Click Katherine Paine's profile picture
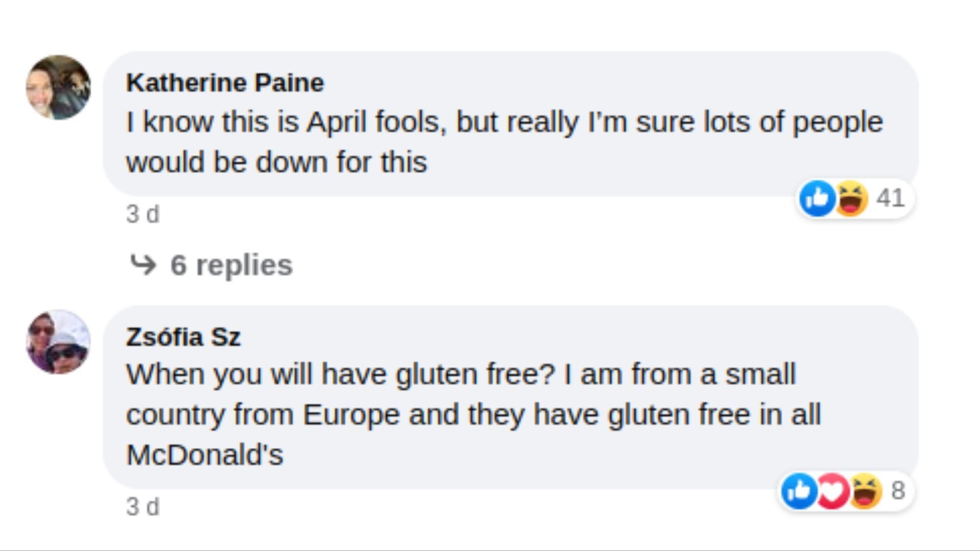The image size is (980, 551). tap(58, 87)
